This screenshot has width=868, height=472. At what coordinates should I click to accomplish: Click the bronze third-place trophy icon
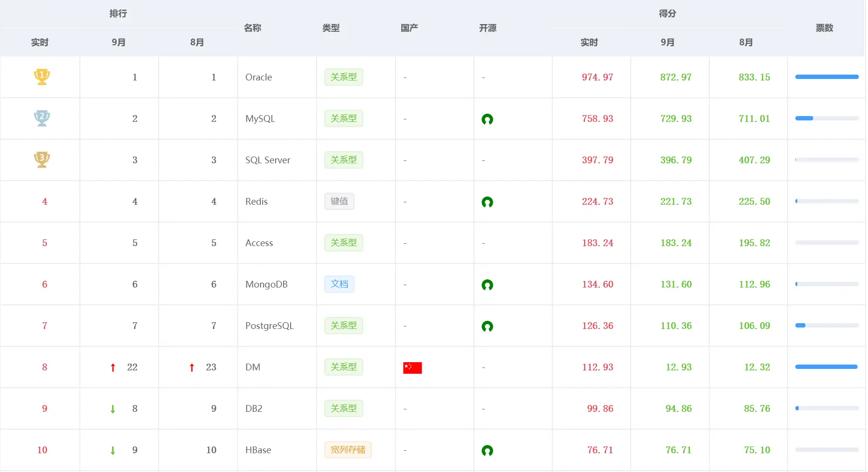[42, 159]
